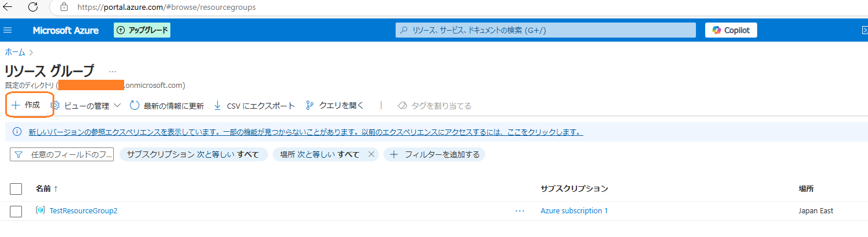Image resolution: width=868 pixels, height=237 pixels.
Task: Check the TestResourceGroup2 row checkbox
Action: point(16,211)
